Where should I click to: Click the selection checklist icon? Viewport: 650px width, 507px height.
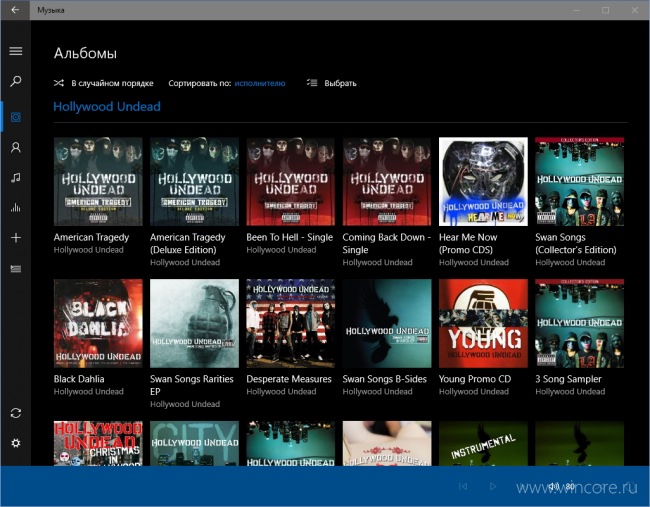pos(312,83)
